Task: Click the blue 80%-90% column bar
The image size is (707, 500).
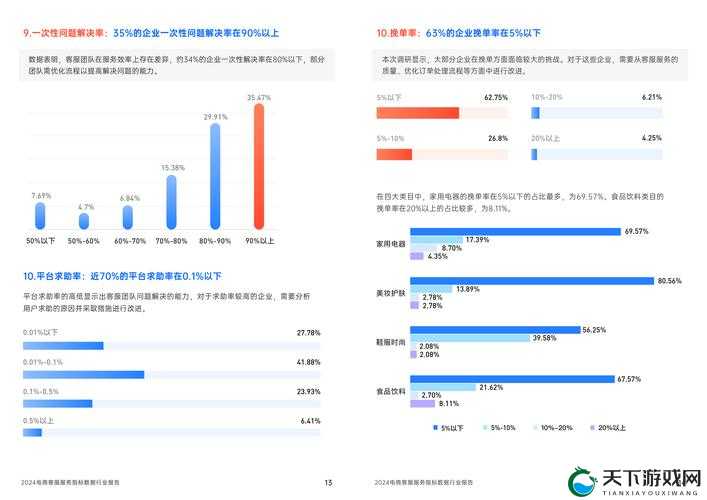Action: pyautogui.click(x=216, y=176)
